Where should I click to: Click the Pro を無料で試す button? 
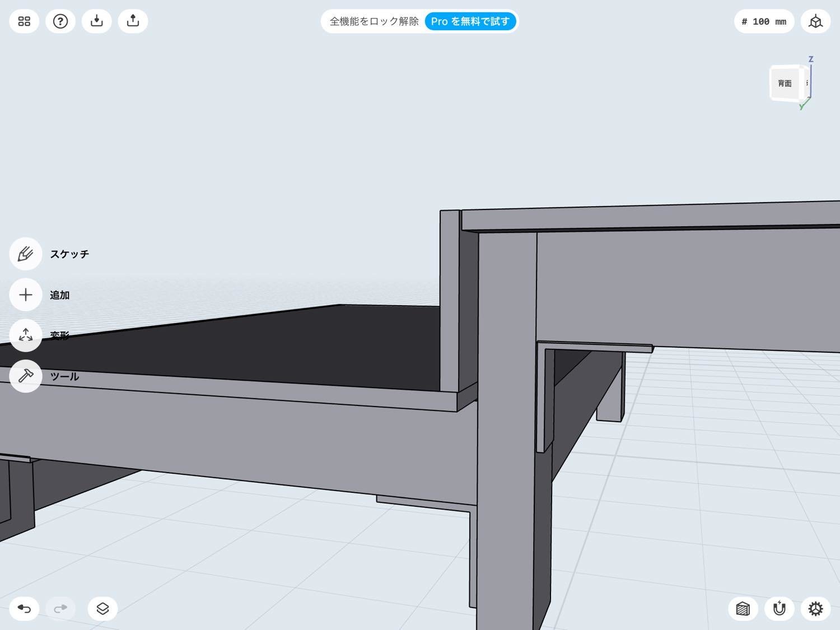[470, 21]
